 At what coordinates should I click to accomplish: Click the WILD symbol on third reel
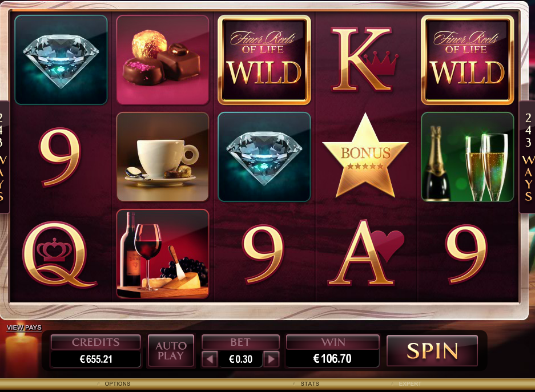264,60
